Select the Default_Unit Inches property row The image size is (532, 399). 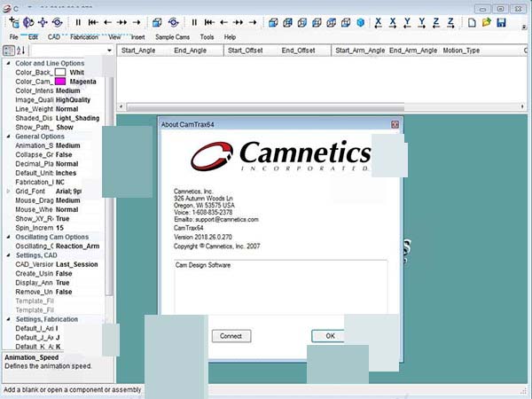pyautogui.click(x=53, y=173)
